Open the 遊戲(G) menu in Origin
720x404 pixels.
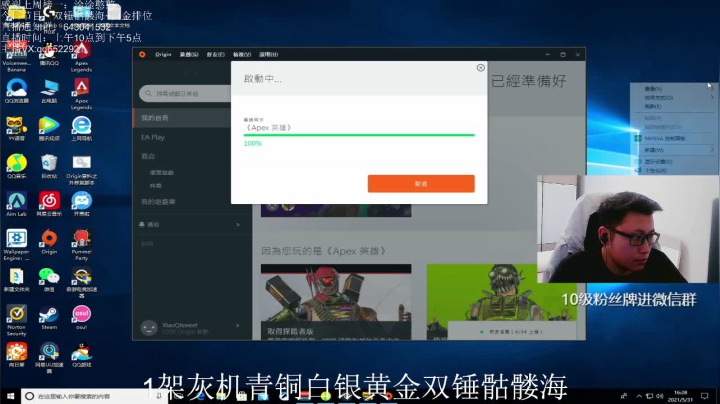click(189, 54)
